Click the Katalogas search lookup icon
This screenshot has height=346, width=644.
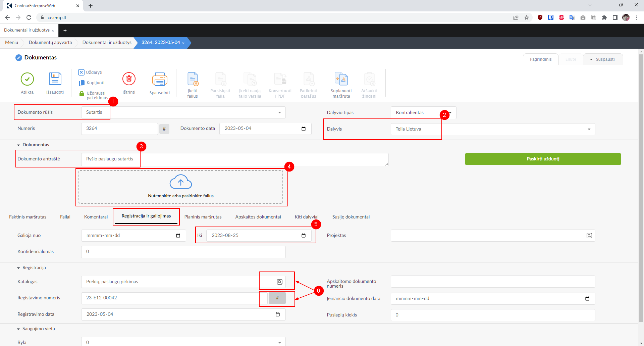(279, 282)
